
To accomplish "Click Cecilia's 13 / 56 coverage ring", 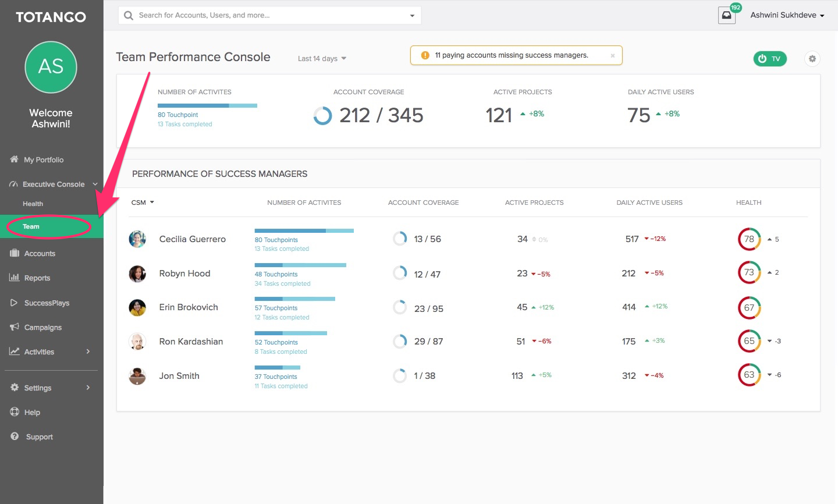I will (x=400, y=239).
